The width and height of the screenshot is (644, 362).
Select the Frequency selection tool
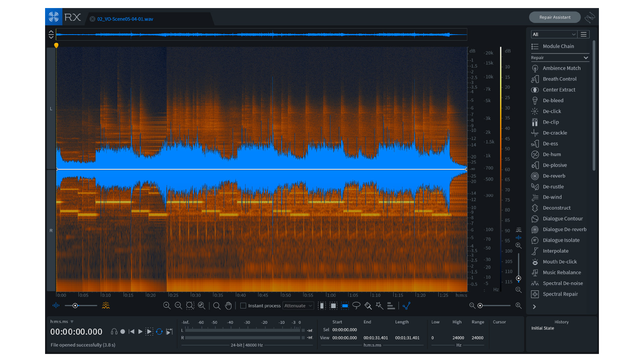(x=345, y=306)
